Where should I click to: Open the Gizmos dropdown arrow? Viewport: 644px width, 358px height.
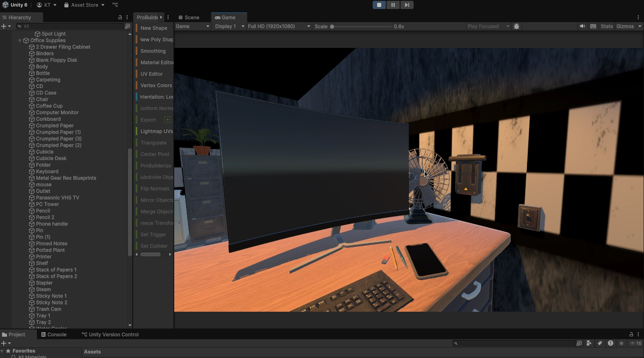point(639,26)
